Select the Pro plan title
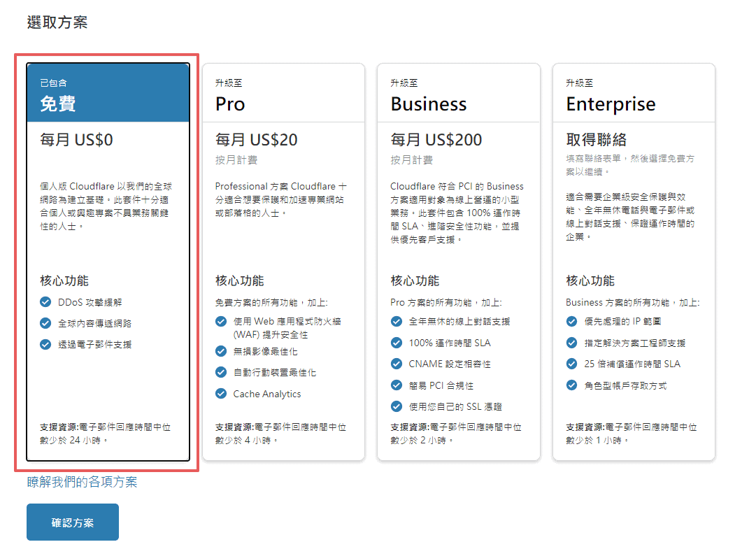 (230, 104)
